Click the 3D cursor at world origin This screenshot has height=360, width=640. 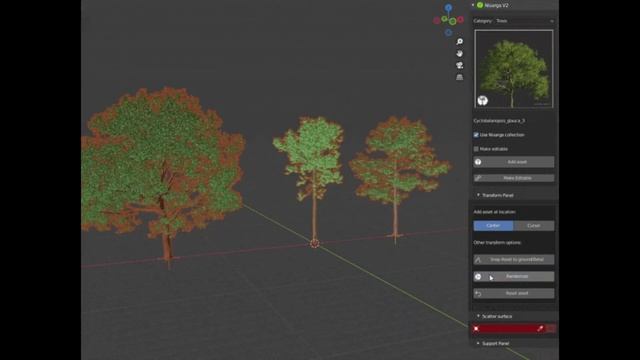pyautogui.click(x=314, y=244)
